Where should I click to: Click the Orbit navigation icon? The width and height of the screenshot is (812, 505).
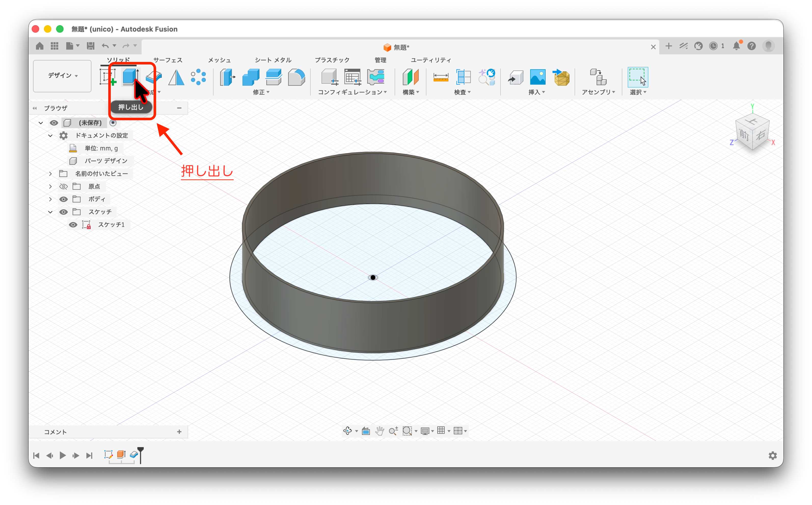pos(348,431)
